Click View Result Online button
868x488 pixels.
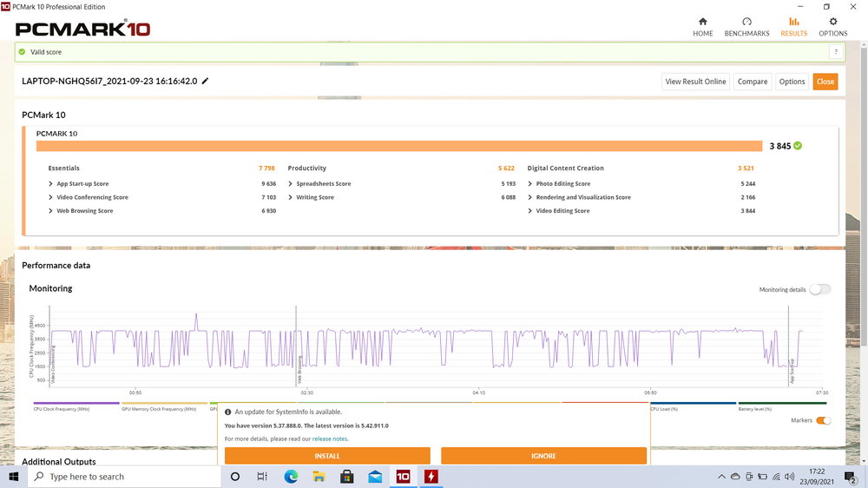pos(695,82)
